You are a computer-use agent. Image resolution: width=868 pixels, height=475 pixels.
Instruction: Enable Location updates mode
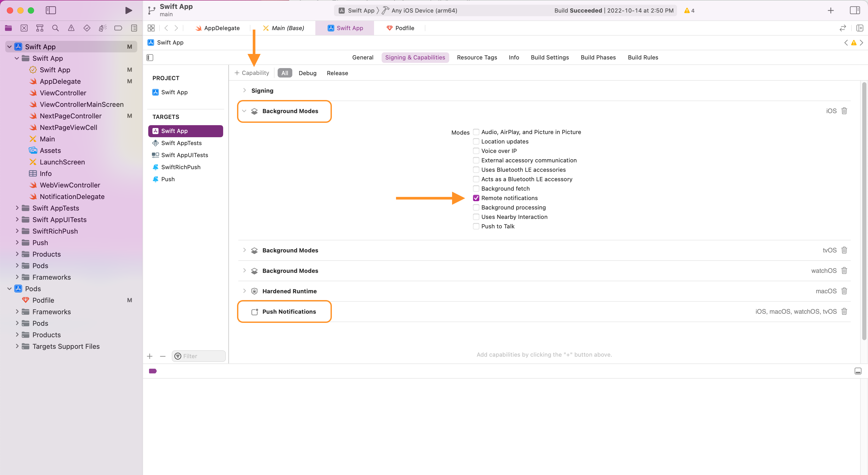[x=476, y=141]
